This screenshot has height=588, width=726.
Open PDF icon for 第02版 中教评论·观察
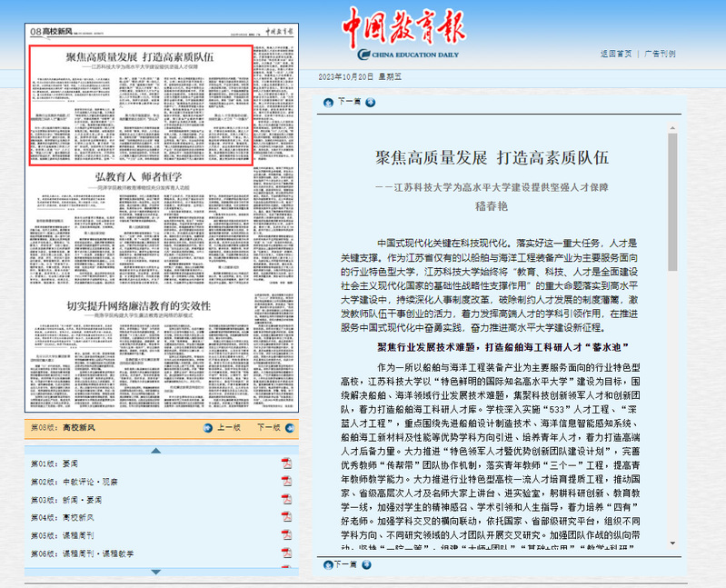click(286, 481)
